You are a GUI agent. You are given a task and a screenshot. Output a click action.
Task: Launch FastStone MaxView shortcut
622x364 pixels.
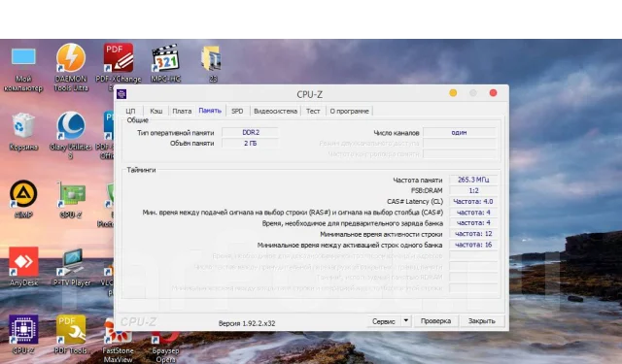(118, 340)
